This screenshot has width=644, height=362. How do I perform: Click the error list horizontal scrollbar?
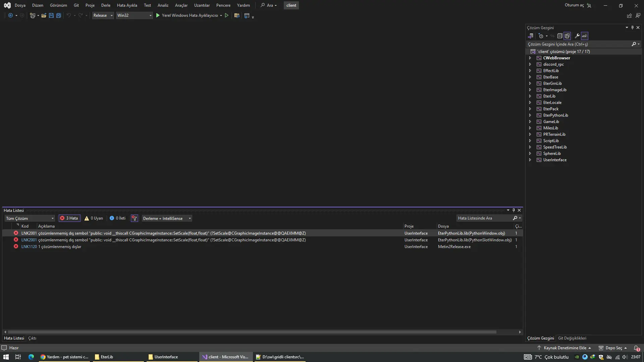point(252,332)
